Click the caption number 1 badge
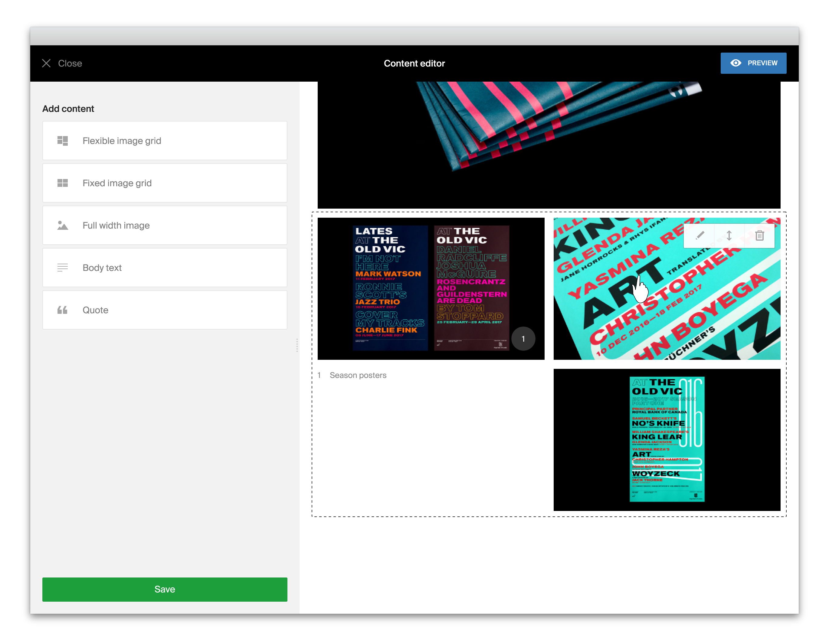The width and height of the screenshot is (829, 644). coord(523,339)
